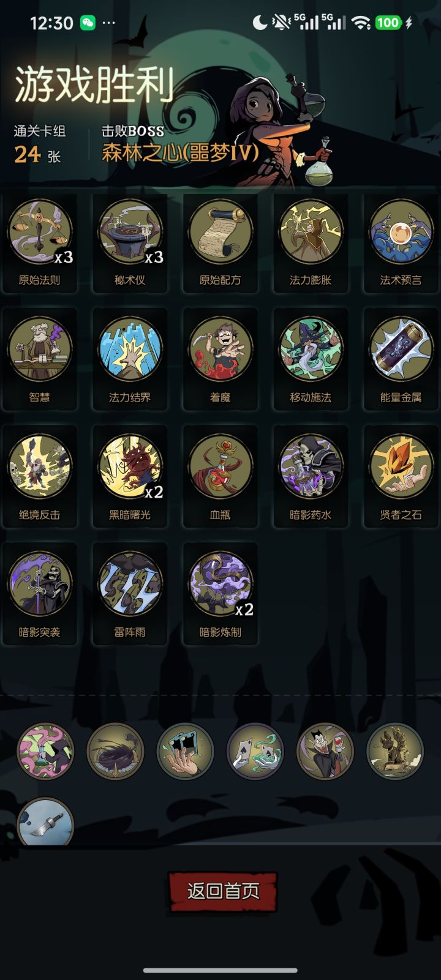The width and height of the screenshot is (441, 980).
Task: View the 智慧 card details
Action: click(x=40, y=359)
